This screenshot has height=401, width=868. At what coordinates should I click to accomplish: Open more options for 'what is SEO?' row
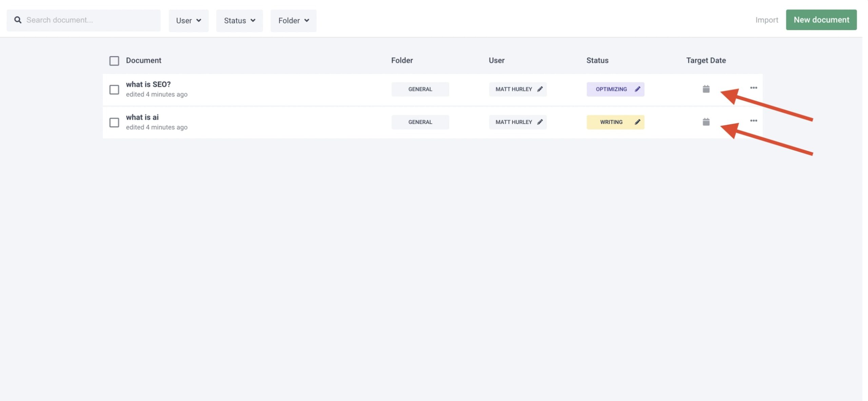pyautogui.click(x=753, y=88)
